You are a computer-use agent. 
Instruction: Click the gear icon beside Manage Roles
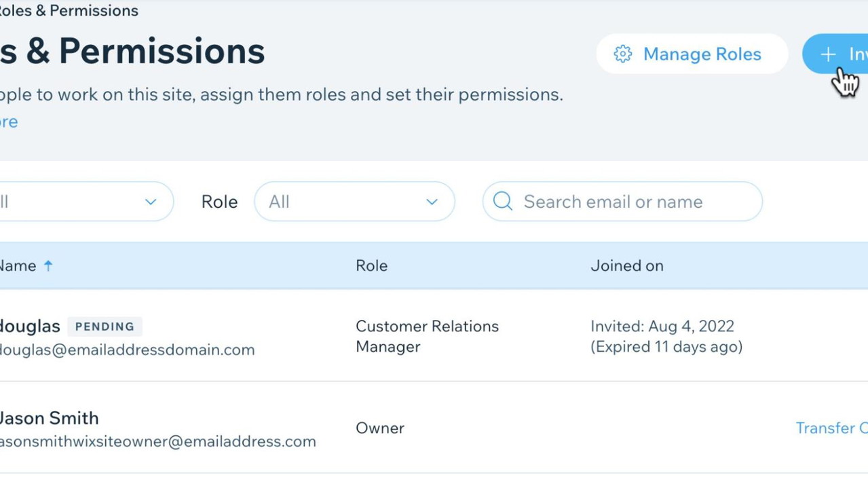pos(622,54)
